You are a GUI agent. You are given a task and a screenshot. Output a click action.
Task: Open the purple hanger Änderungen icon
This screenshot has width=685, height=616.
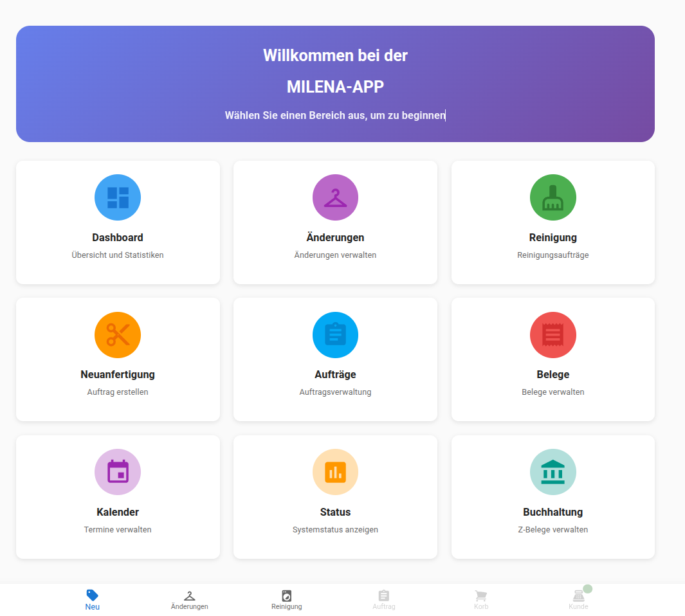[335, 197]
